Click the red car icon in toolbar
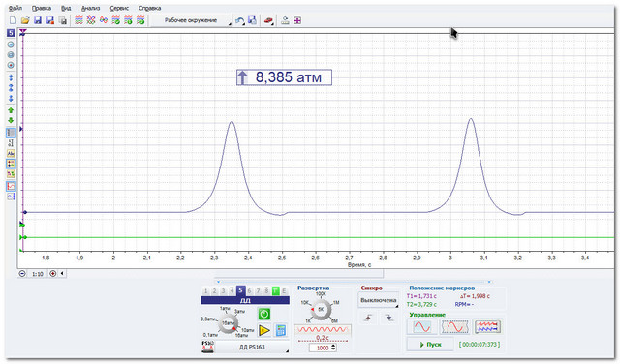Image resolution: width=620 pixels, height=364 pixels. click(268, 20)
